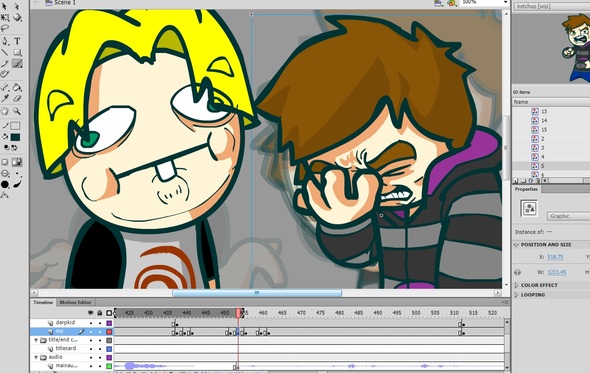Image resolution: width=590 pixels, height=373 pixels.
Task: Select the Pen tool
Action: pyautogui.click(x=5, y=41)
